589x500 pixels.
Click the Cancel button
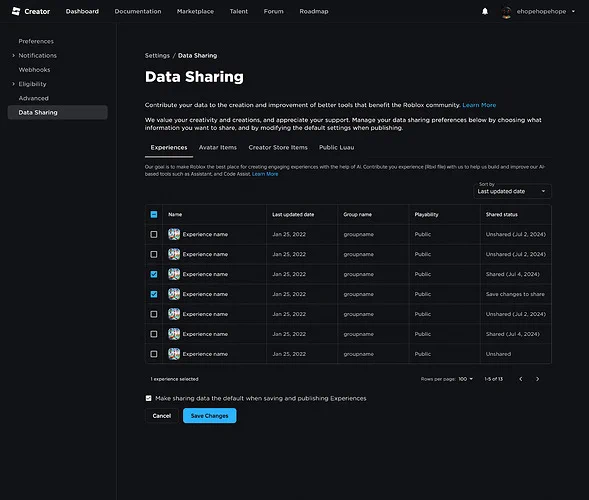pyautogui.click(x=162, y=415)
